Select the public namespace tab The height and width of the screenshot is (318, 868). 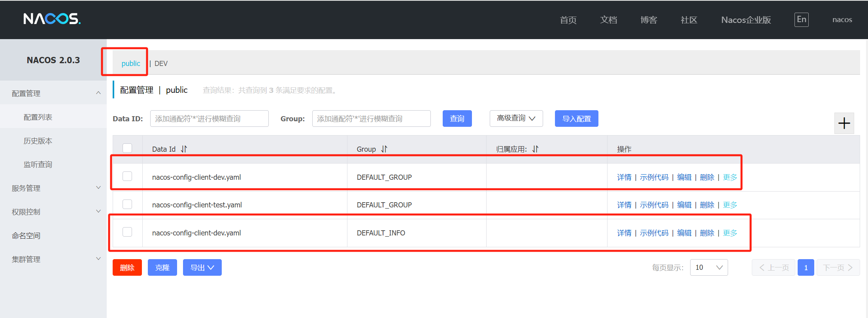(x=131, y=63)
